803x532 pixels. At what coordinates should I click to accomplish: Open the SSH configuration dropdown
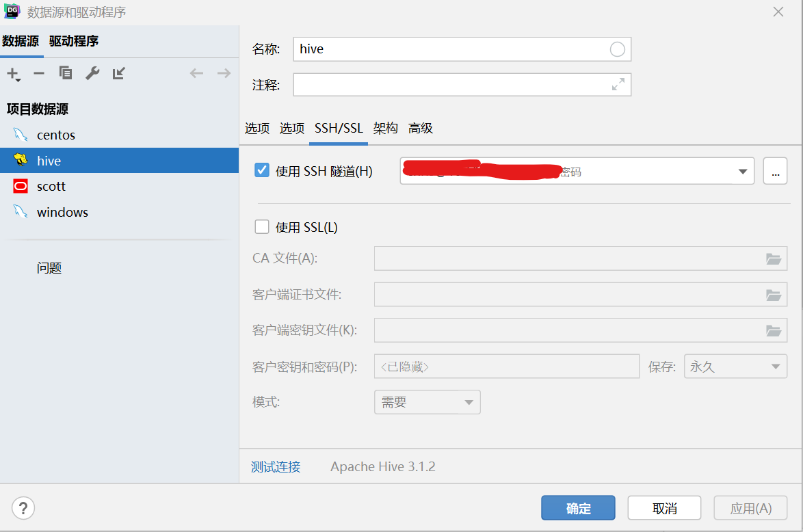point(743,171)
